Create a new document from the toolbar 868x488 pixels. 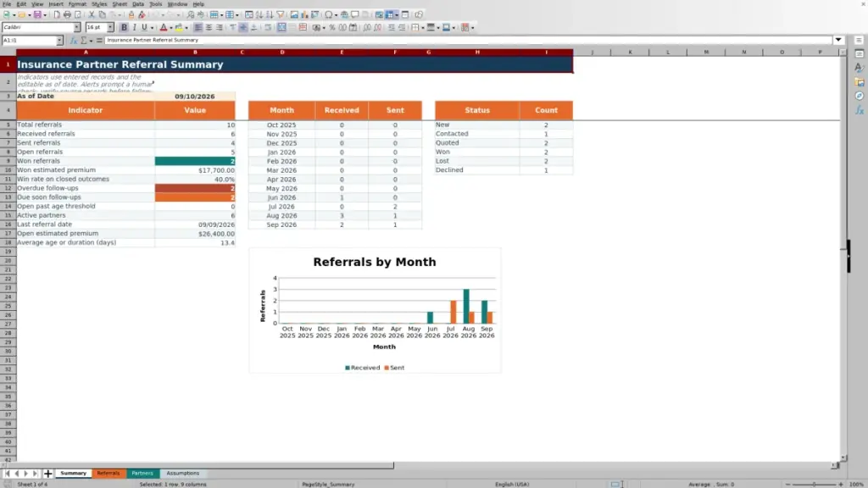coord(7,15)
